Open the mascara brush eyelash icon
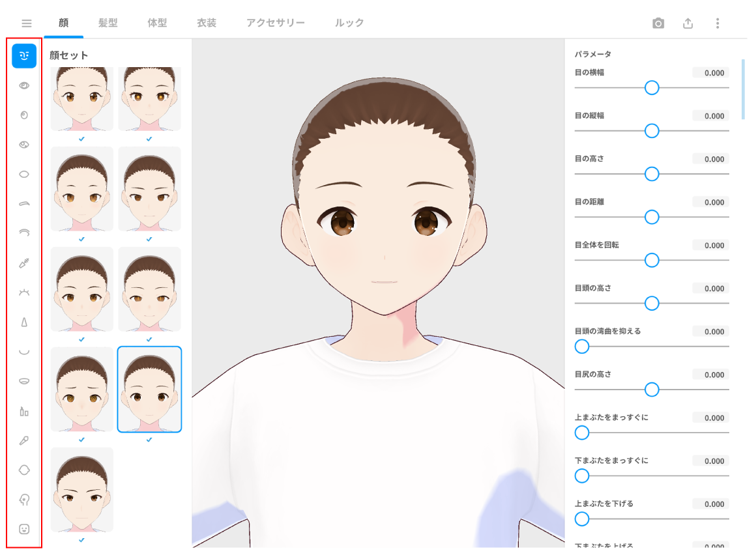756x557 pixels. point(24,263)
